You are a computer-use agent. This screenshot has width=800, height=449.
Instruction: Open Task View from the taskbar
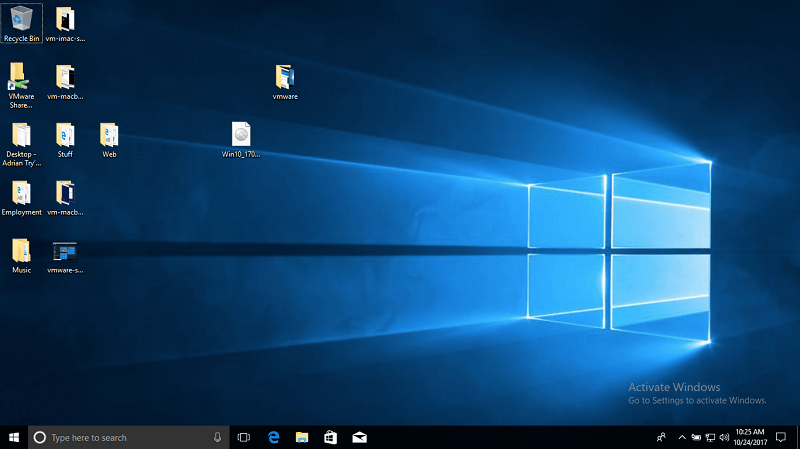click(244, 437)
